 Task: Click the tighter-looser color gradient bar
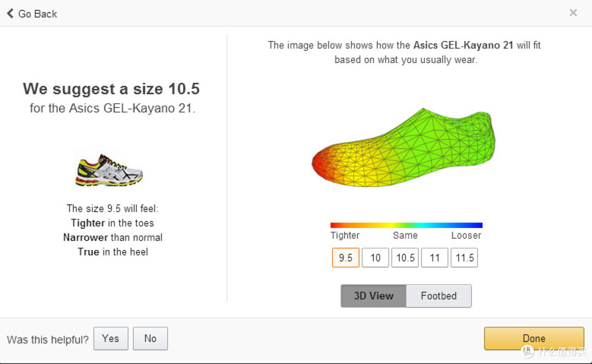[406, 225]
